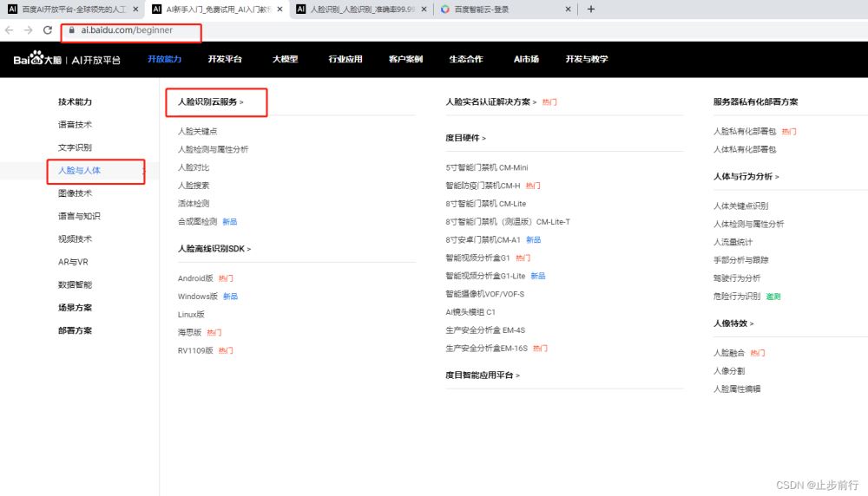
Task: Open the 开放能力 nav menu
Action: pyautogui.click(x=164, y=59)
